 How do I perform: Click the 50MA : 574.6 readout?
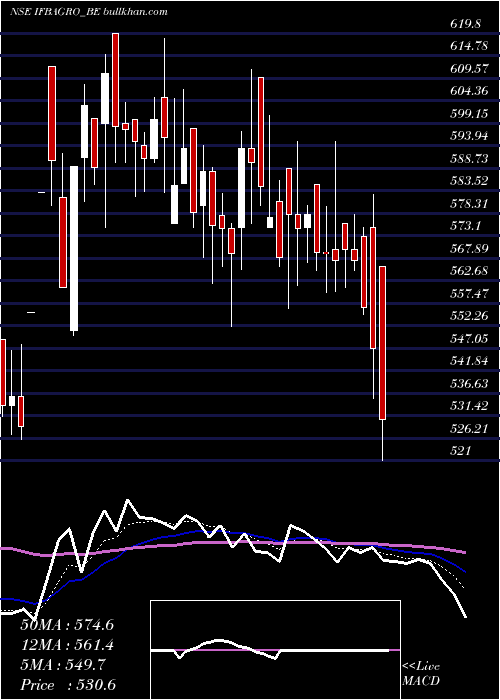[67, 625]
